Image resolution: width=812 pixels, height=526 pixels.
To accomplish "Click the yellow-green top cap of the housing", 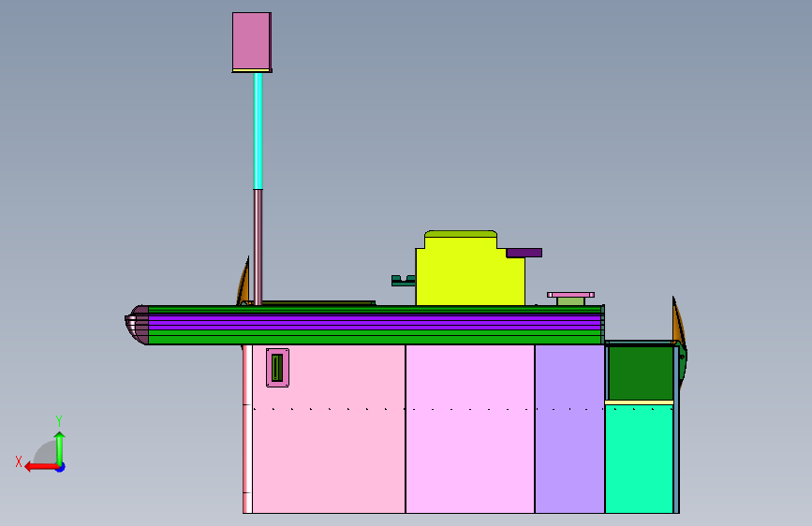I will [461, 234].
